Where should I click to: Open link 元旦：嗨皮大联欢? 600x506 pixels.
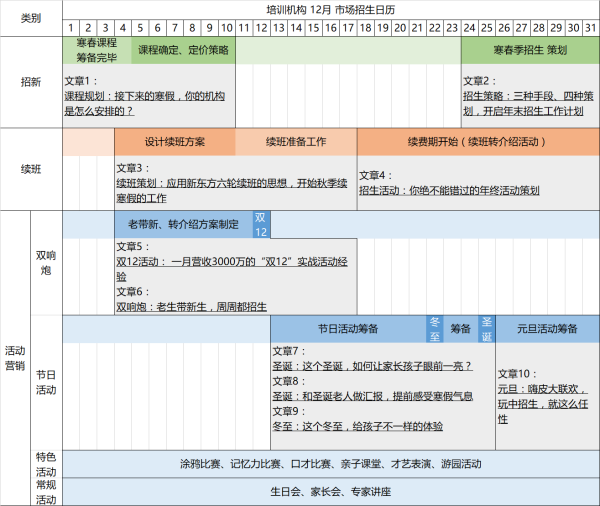[543, 404]
